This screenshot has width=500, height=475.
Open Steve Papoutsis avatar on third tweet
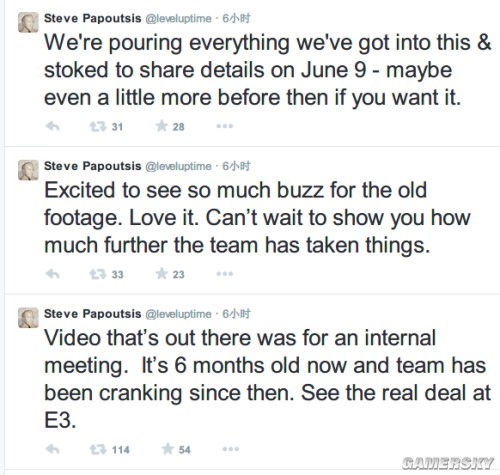point(28,318)
